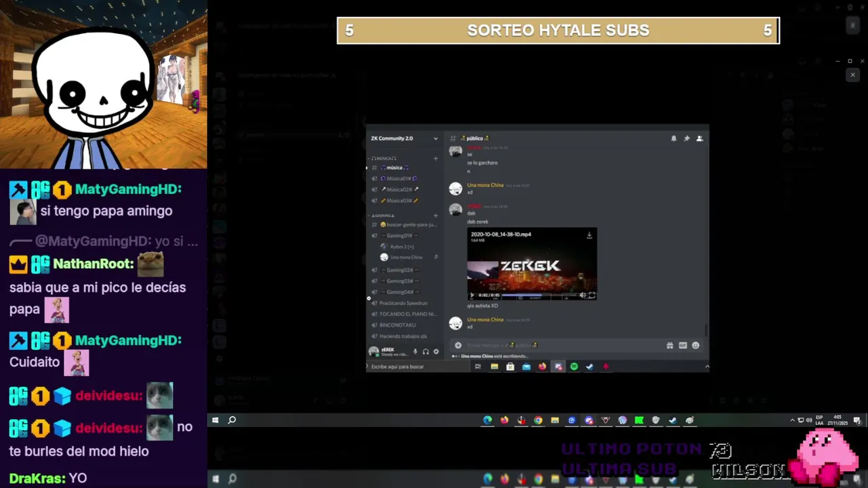
Task: Open the emoji picker
Action: (x=695, y=345)
